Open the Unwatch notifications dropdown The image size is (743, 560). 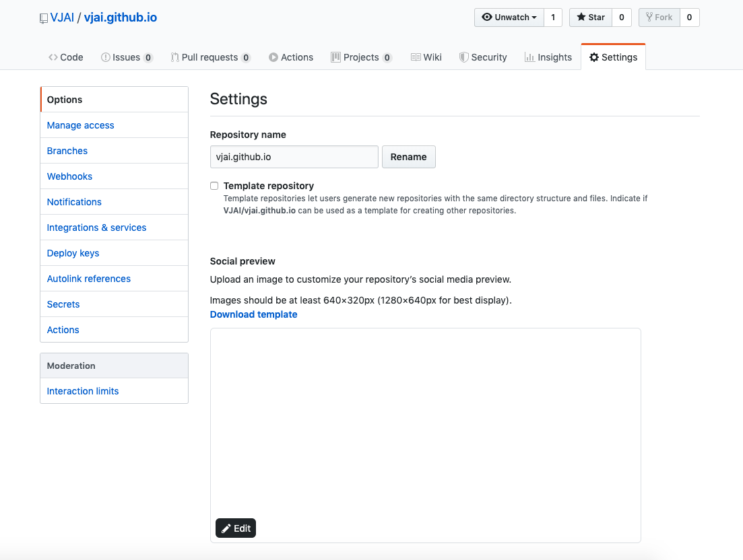click(509, 17)
